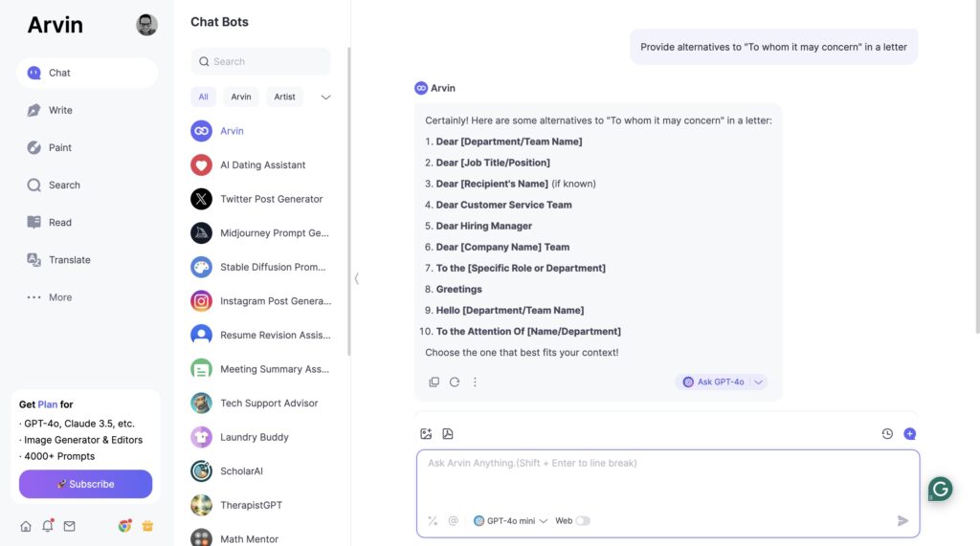Copy the Arvin response
The width and height of the screenshot is (980, 546).
434,382
